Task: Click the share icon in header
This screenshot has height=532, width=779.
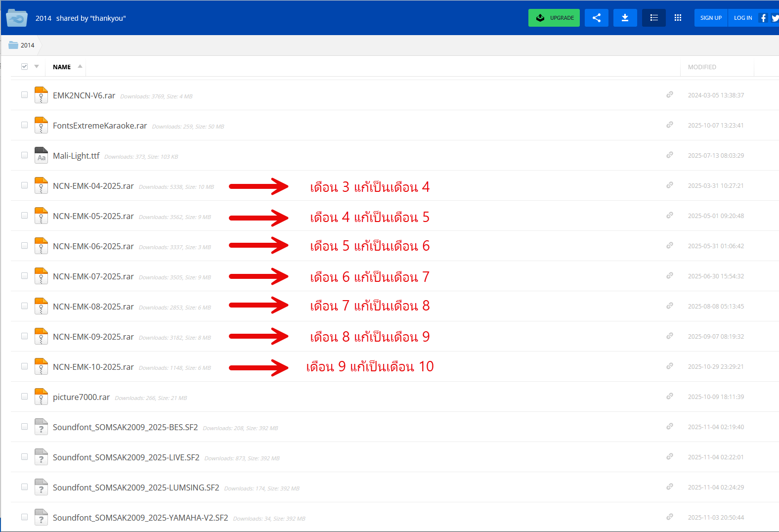Action: point(596,18)
